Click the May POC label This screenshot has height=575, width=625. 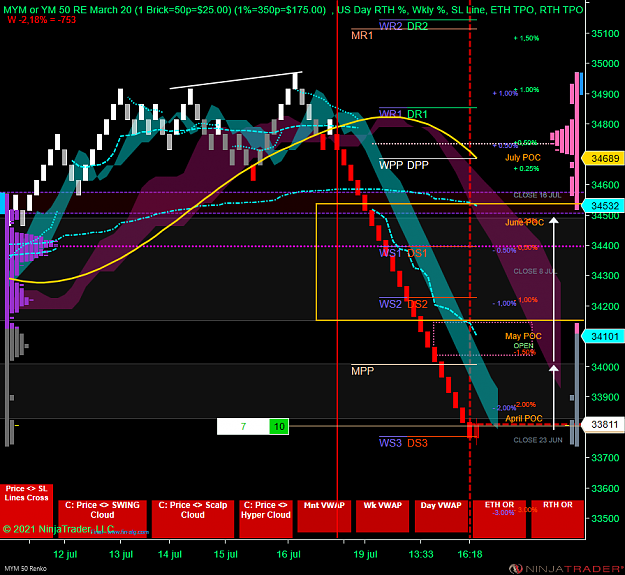523,336
